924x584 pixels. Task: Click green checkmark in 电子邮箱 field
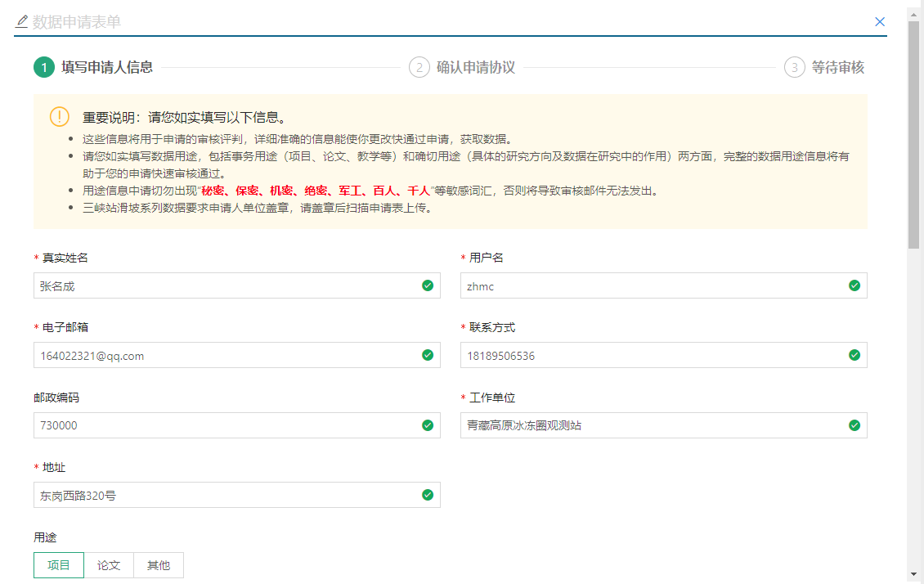pos(427,355)
